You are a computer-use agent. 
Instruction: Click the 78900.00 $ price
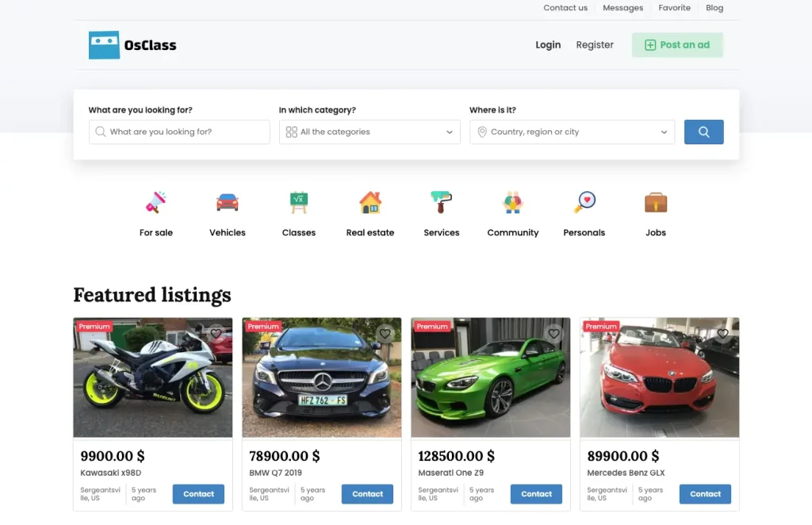[x=285, y=456]
